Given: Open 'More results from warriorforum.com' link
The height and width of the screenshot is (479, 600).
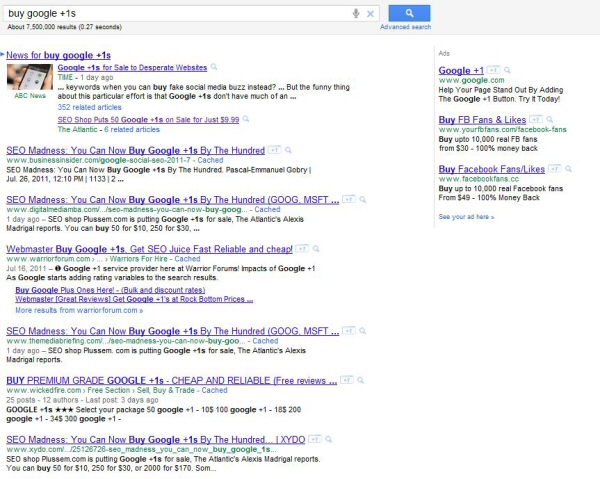Looking at the screenshot, I should point(79,310).
